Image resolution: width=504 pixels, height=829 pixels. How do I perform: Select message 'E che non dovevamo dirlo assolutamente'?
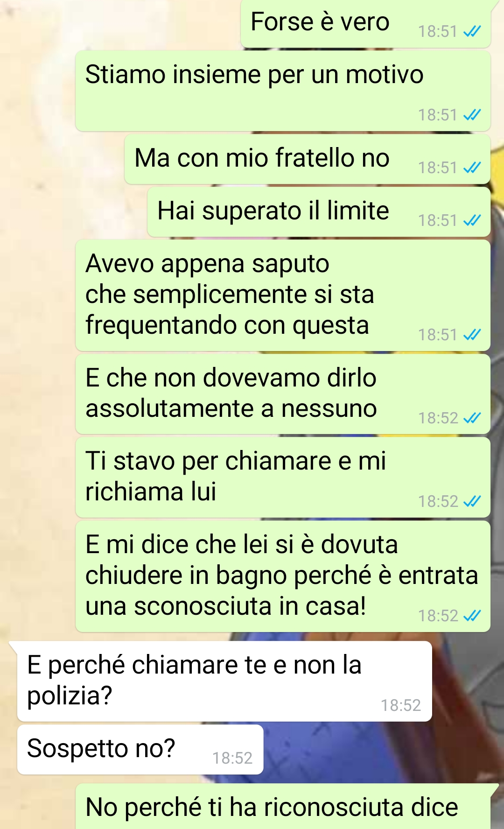[x=283, y=394]
